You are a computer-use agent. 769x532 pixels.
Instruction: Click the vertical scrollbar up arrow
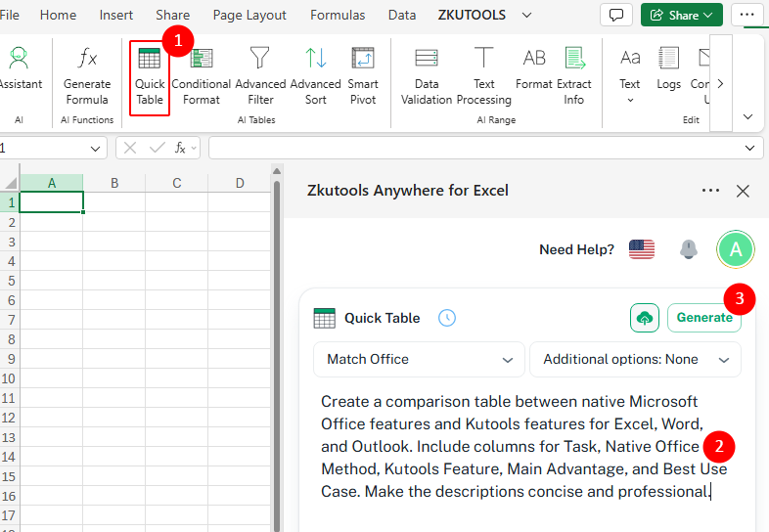pyautogui.click(x=277, y=171)
